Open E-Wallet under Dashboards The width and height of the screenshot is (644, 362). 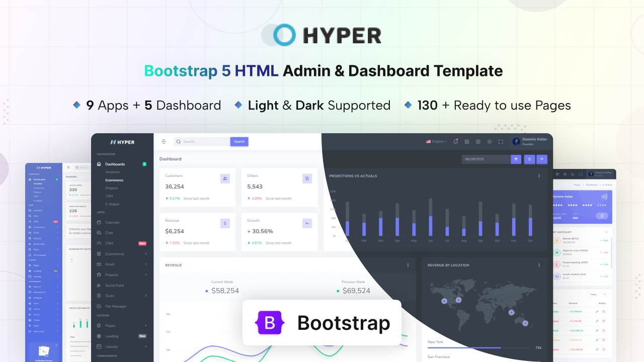113,204
